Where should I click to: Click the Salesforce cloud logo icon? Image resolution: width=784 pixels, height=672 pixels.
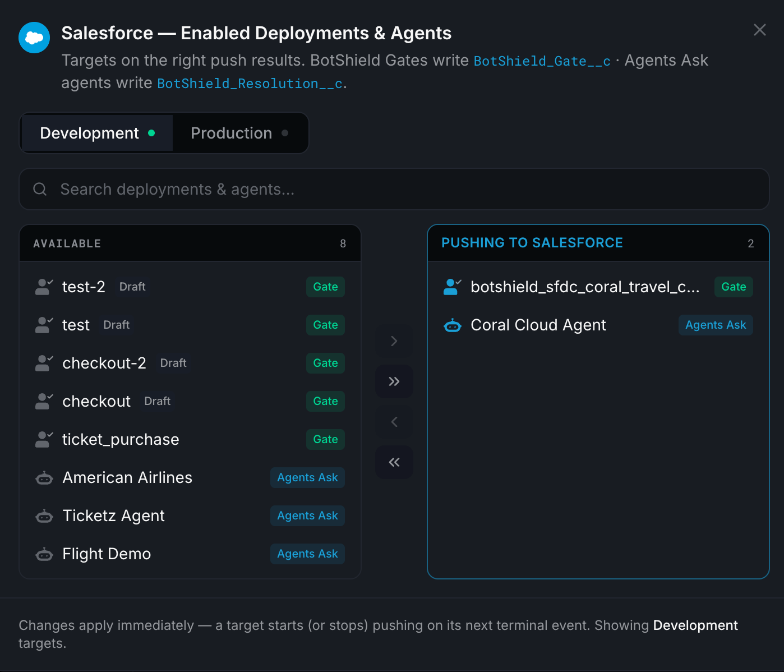tap(34, 38)
